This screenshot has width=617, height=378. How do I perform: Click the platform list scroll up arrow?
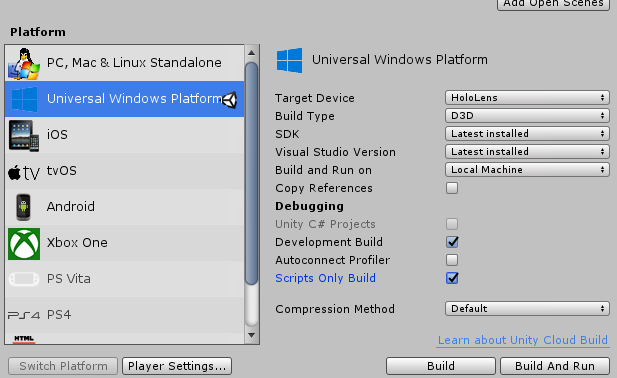coord(251,53)
